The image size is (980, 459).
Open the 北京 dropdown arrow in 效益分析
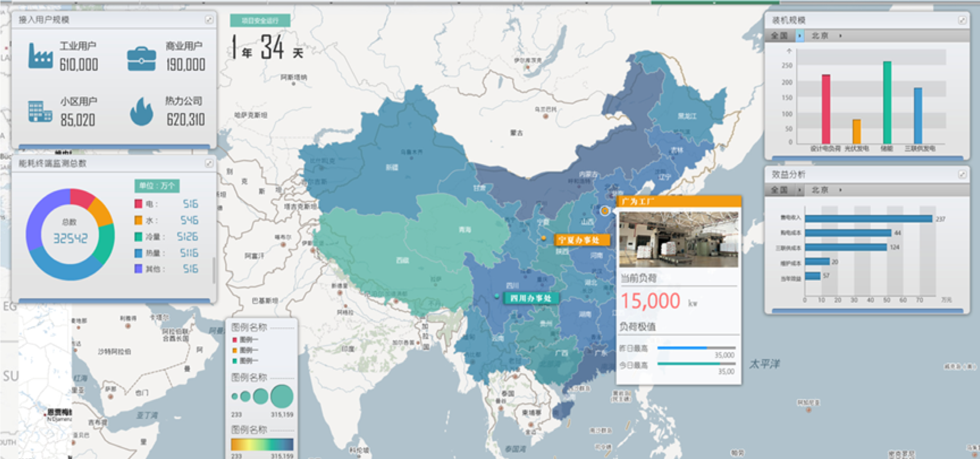[840, 190]
